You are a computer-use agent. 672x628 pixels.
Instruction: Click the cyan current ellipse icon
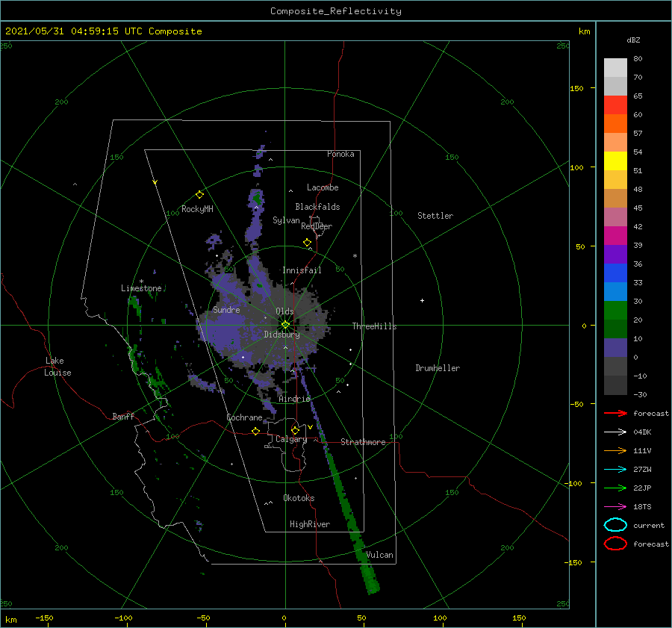[x=615, y=525]
